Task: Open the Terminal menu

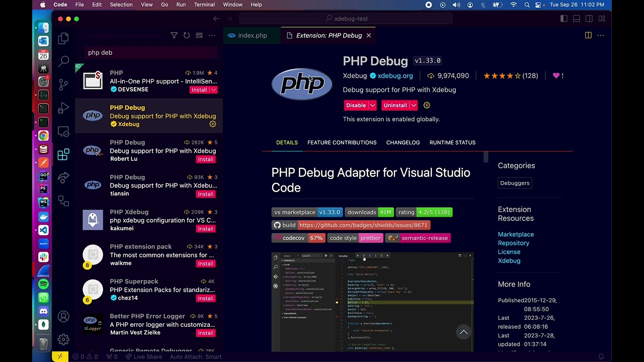Action: [204, 5]
